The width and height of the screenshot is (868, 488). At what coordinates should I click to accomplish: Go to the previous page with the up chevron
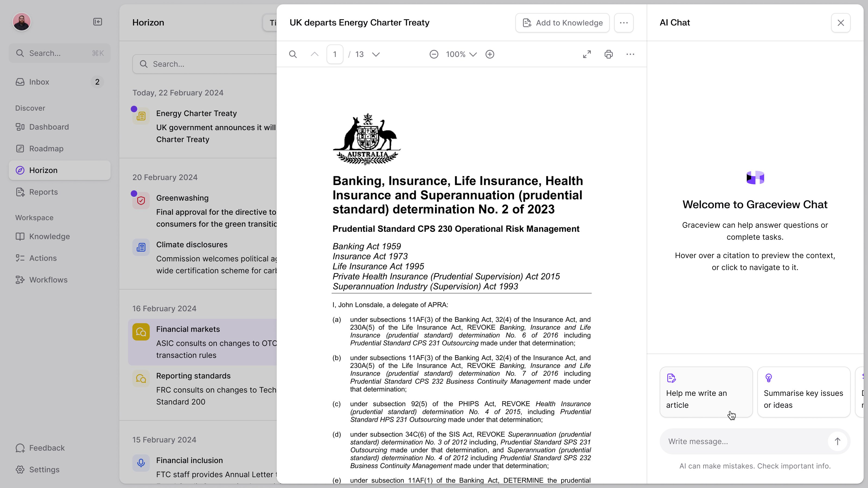[314, 54]
